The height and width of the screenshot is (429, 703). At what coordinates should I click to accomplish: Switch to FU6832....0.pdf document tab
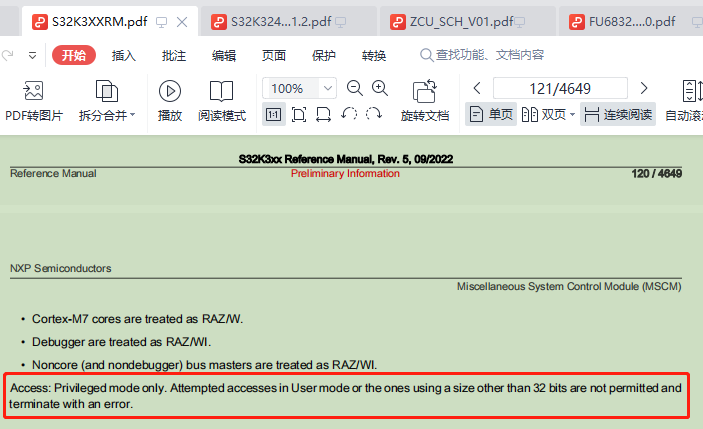coord(632,22)
